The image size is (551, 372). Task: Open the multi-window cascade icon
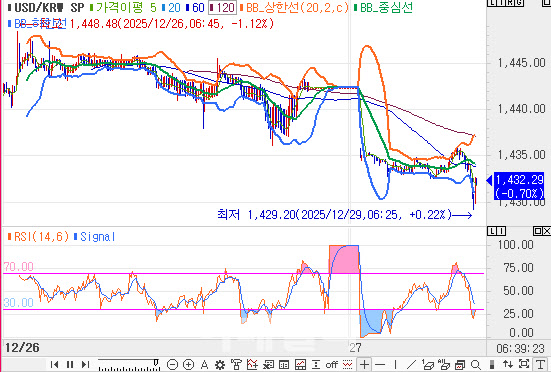coord(460,365)
